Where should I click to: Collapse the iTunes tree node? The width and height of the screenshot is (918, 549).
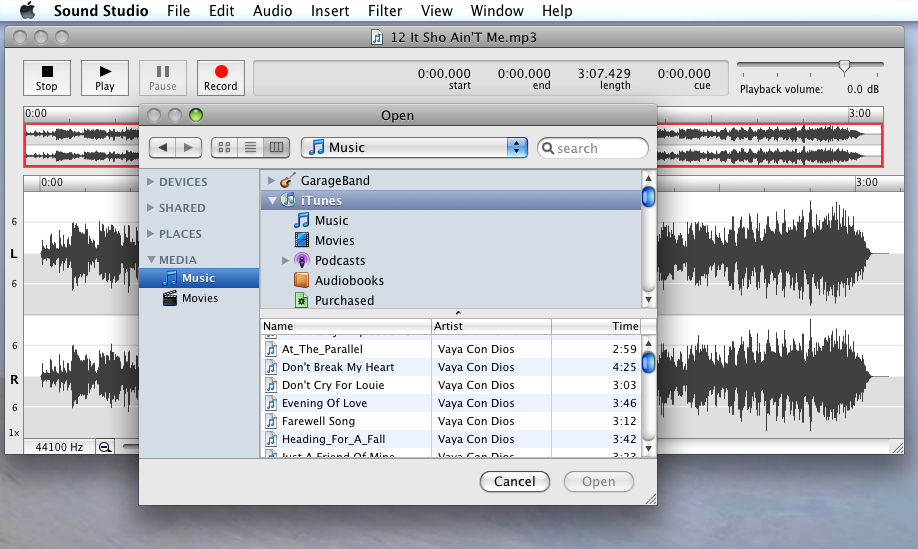click(271, 201)
